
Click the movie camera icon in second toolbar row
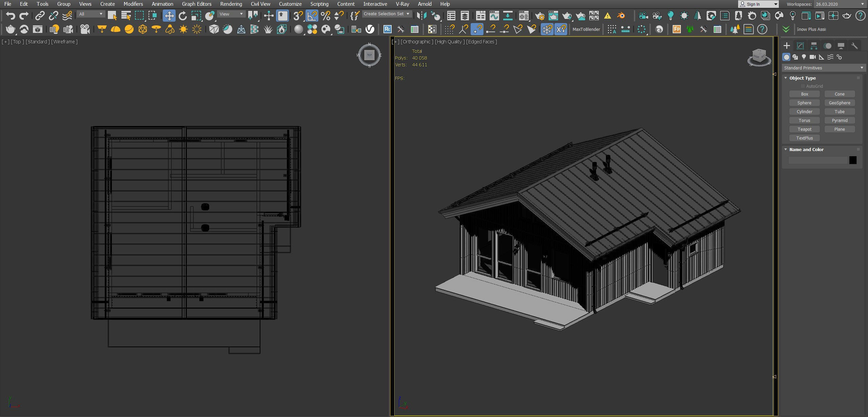point(85,29)
